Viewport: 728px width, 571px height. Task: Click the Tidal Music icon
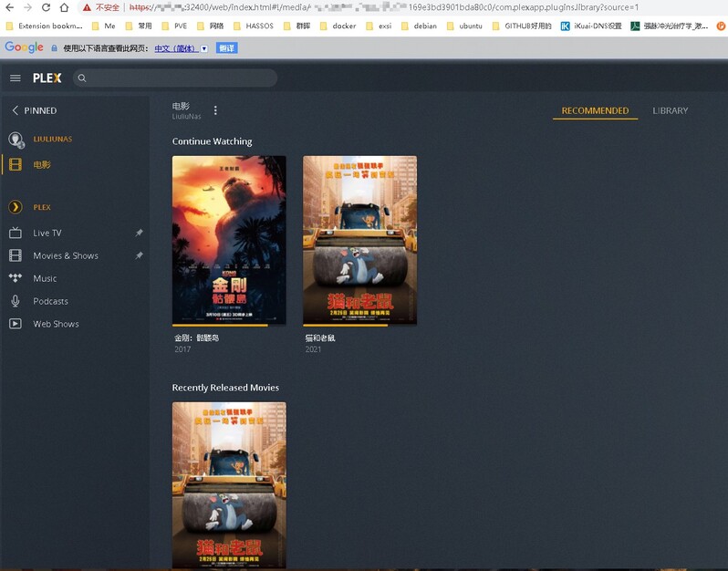pos(16,278)
